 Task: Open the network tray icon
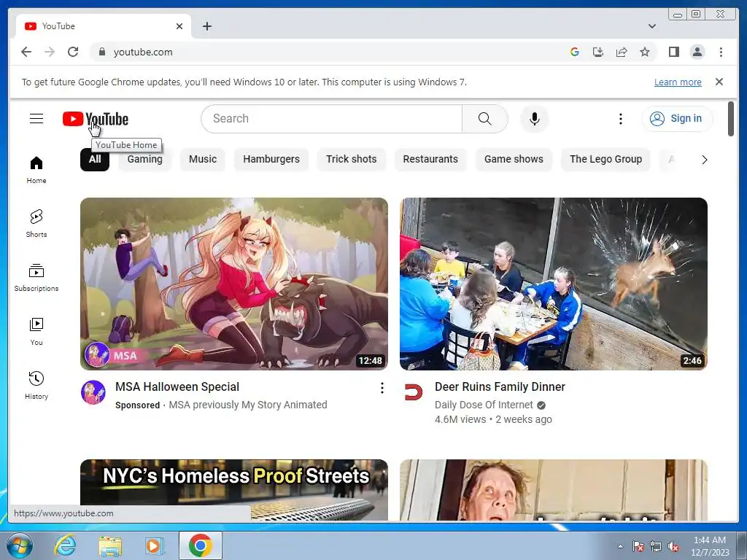(656, 547)
